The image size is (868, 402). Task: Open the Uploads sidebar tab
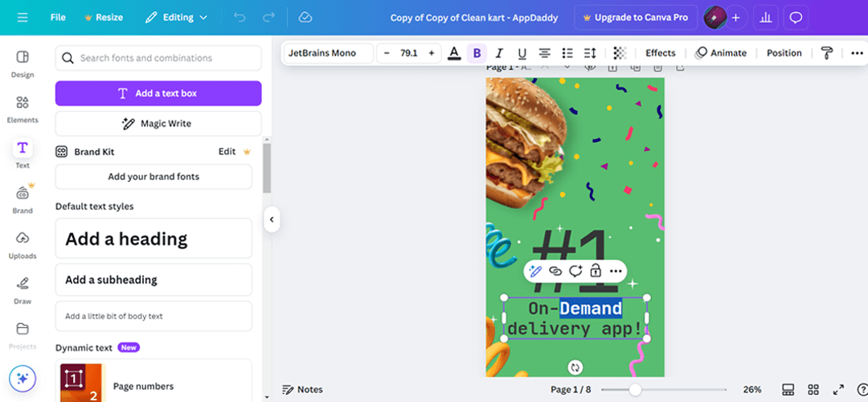pyautogui.click(x=23, y=244)
